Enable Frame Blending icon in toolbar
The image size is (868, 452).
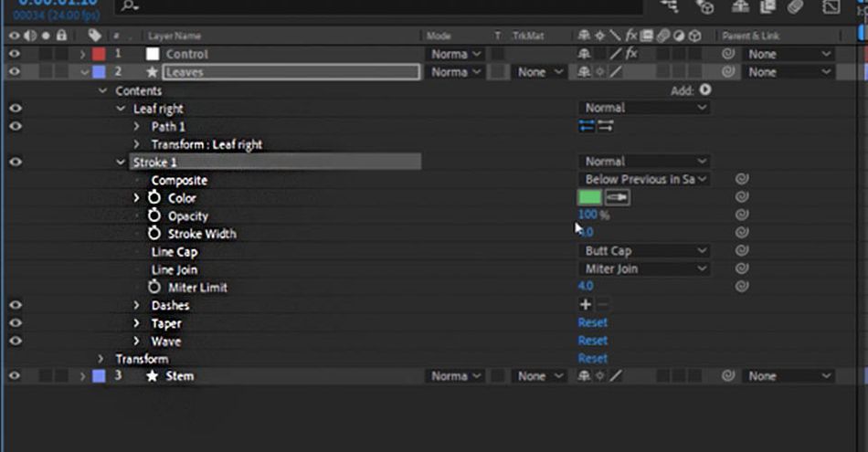(767, 6)
